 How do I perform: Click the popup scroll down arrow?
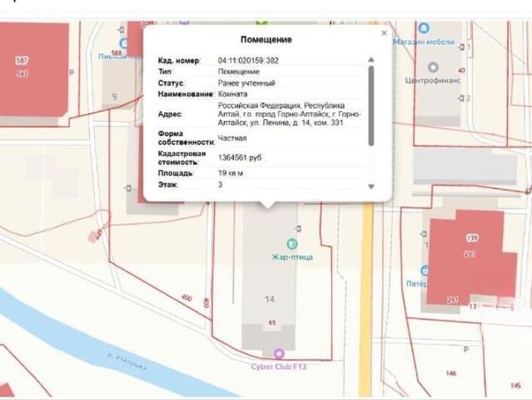[x=371, y=187]
